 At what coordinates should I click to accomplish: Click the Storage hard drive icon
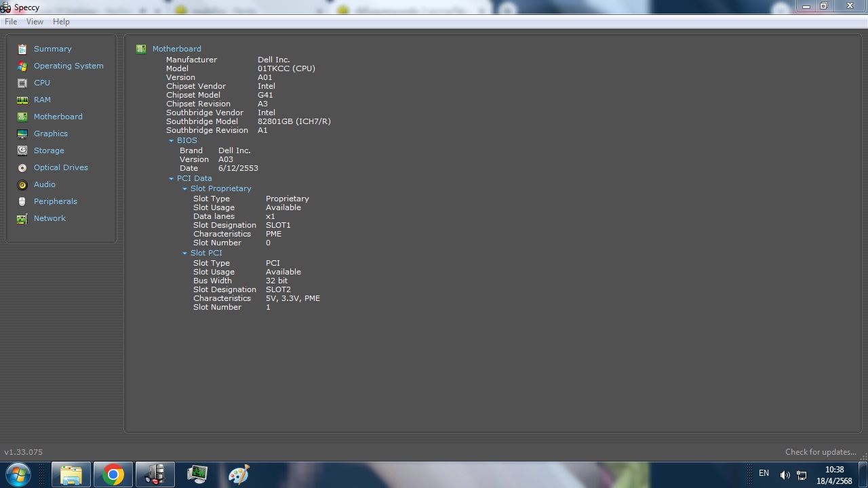tap(22, 150)
